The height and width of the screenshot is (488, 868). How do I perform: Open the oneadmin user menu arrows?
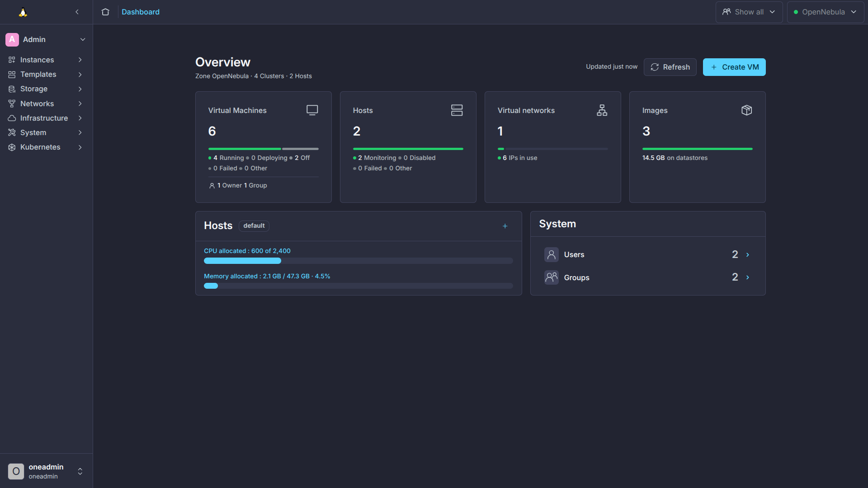point(80,471)
